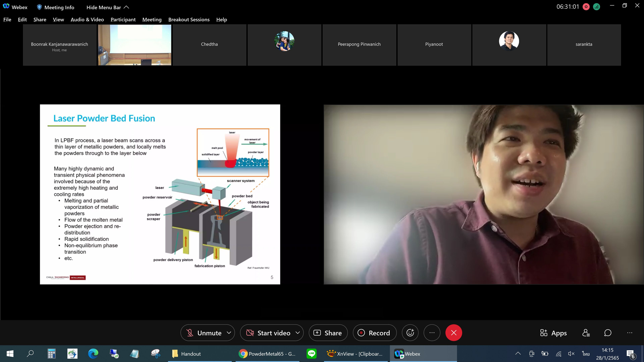Select the sarankta participant tile

click(x=584, y=45)
